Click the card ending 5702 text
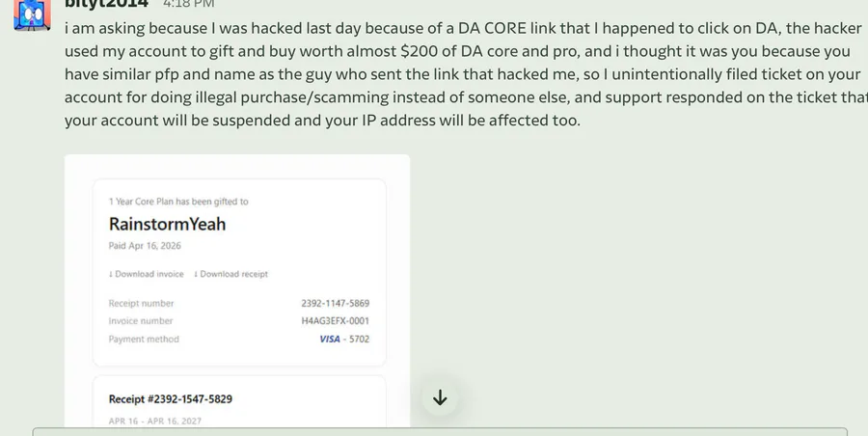The width and height of the screenshot is (868, 436). point(358,340)
